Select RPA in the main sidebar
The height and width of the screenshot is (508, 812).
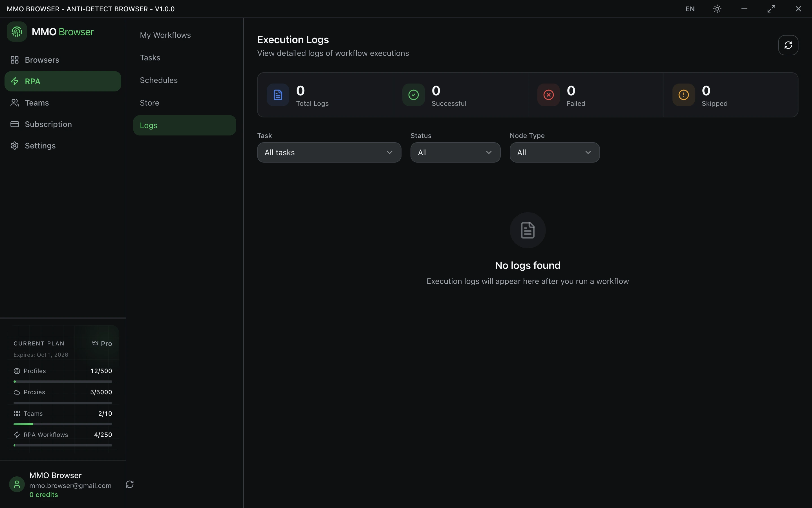click(x=63, y=81)
